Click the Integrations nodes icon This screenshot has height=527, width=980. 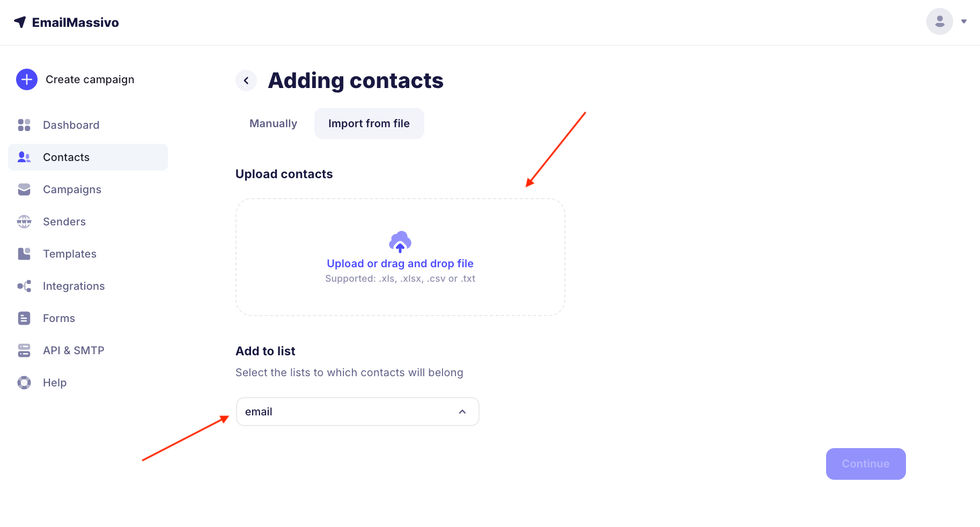[x=24, y=286]
